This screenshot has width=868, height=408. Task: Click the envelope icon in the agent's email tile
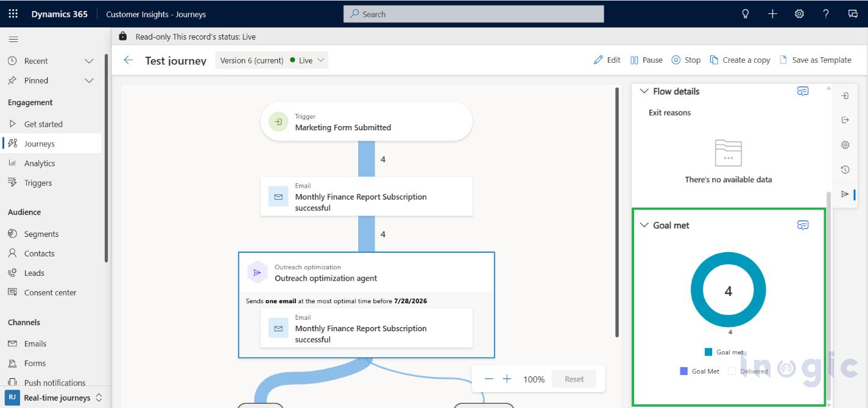pos(278,328)
